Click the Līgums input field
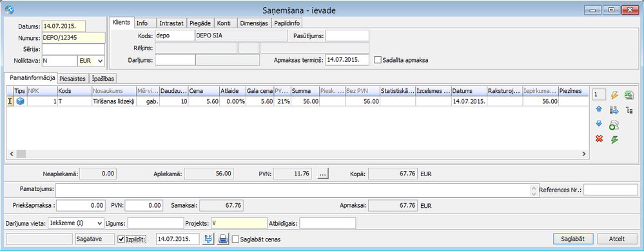Image resolution: width=644 pixels, height=251 pixels. tap(155, 223)
